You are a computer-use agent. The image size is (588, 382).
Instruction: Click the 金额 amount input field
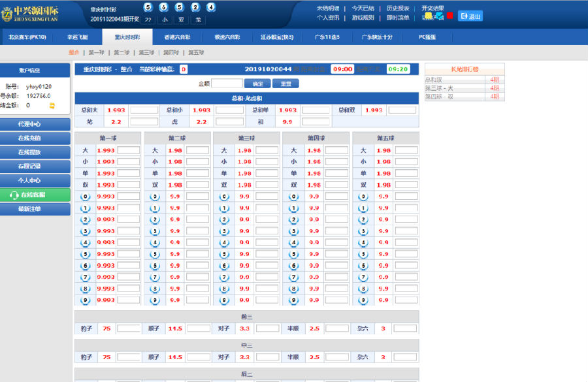(x=227, y=84)
